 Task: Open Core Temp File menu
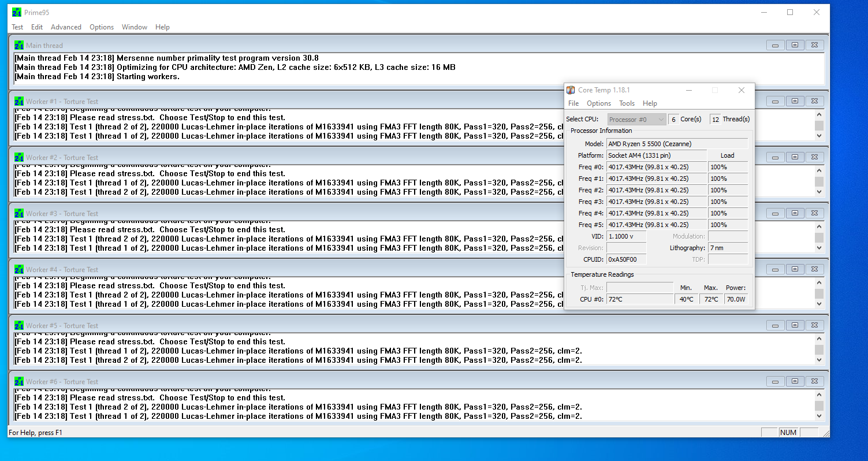(573, 103)
